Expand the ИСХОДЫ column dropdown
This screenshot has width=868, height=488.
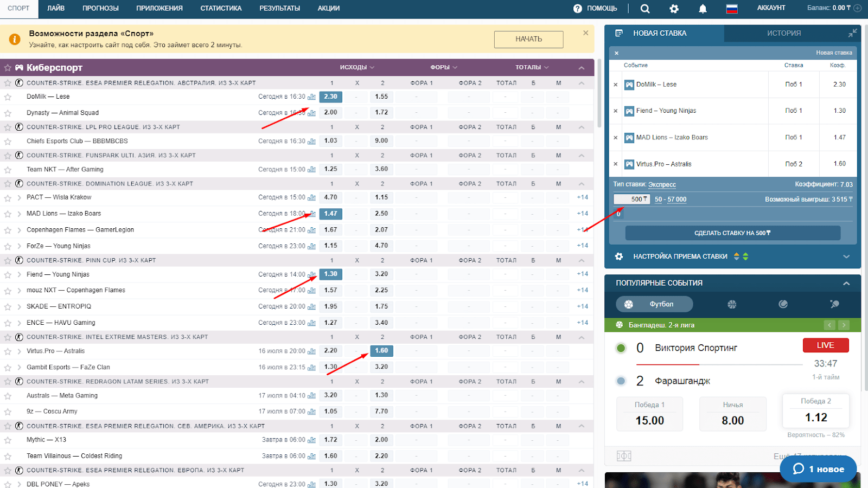click(357, 67)
